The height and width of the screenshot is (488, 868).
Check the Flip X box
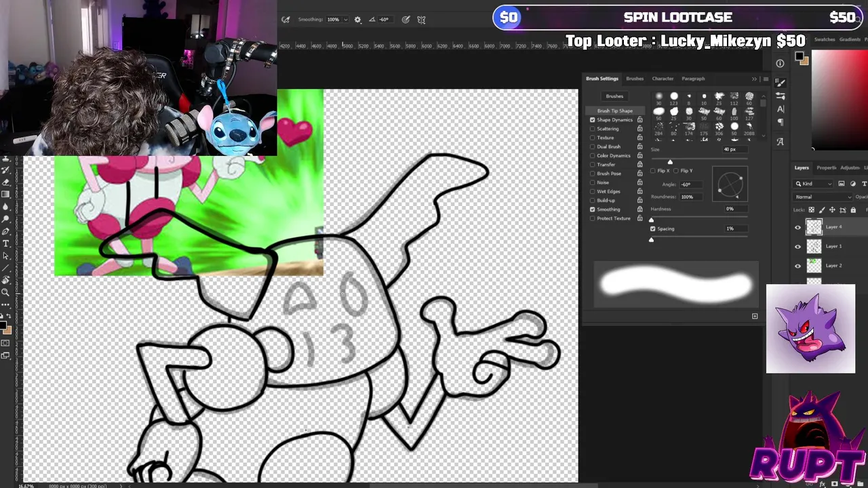pos(654,171)
